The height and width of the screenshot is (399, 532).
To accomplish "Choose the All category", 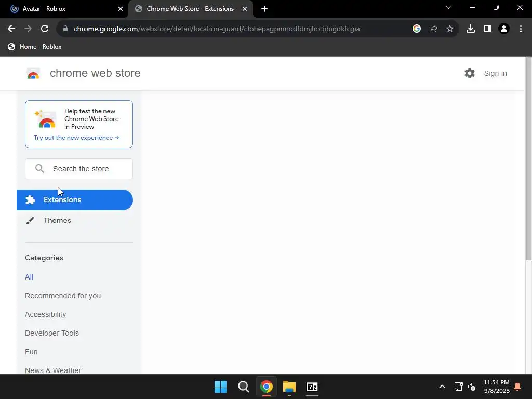I will click(29, 277).
